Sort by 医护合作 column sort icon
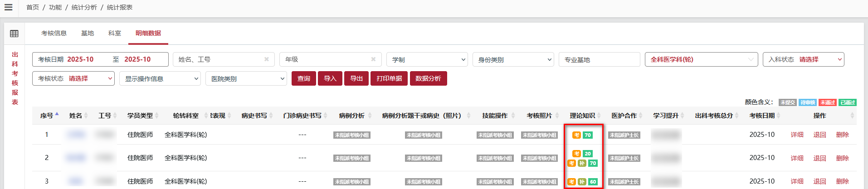Screen dimensions: 868x189 click(x=641, y=116)
